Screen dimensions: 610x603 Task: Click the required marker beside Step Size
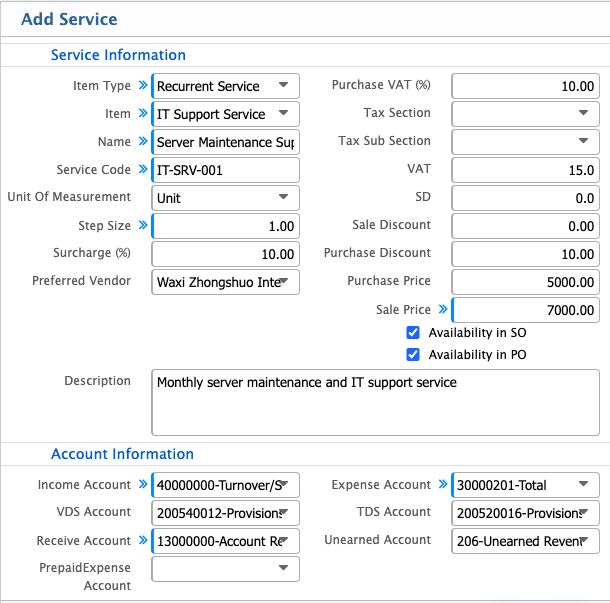(x=143, y=225)
